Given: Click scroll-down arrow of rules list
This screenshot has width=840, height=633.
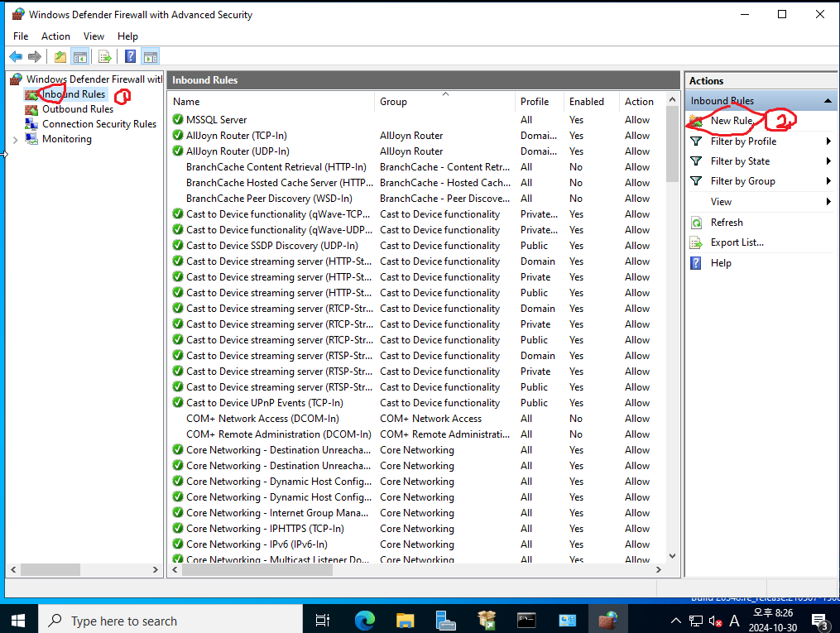Looking at the screenshot, I should [x=672, y=556].
